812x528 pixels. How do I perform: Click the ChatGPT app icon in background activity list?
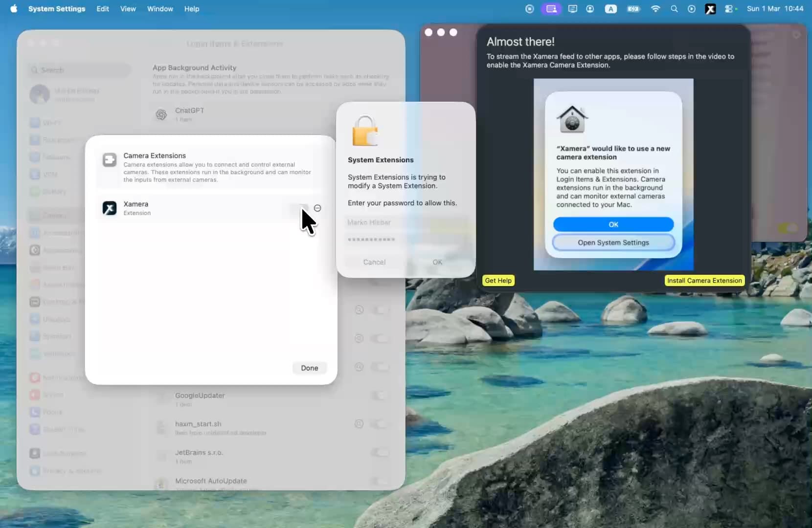pyautogui.click(x=161, y=114)
